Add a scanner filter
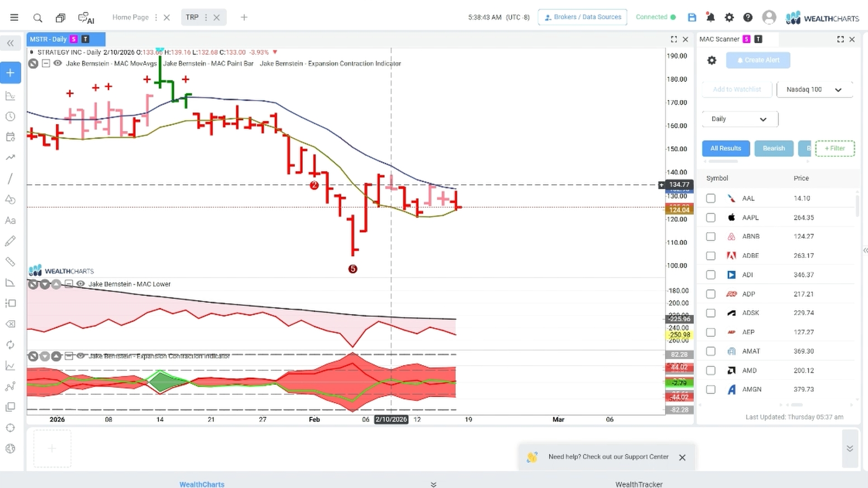 pyautogui.click(x=835, y=148)
